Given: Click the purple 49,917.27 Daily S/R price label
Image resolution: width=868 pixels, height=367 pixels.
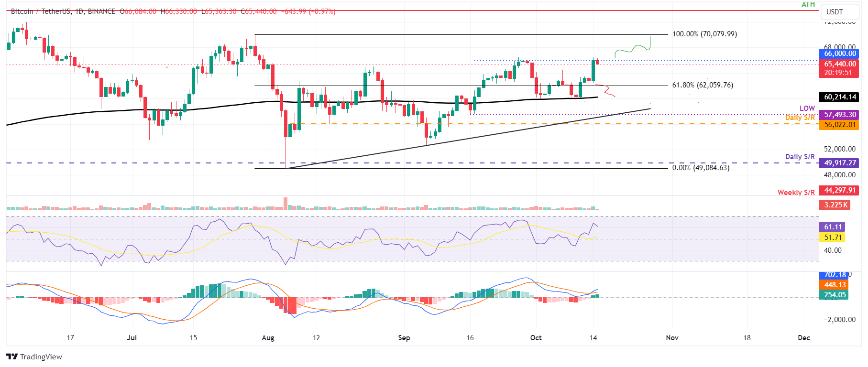Looking at the screenshot, I should (x=839, y=163).
